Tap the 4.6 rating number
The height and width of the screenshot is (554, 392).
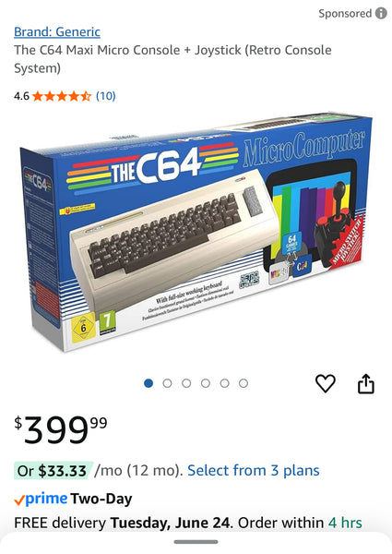(21, 96)
